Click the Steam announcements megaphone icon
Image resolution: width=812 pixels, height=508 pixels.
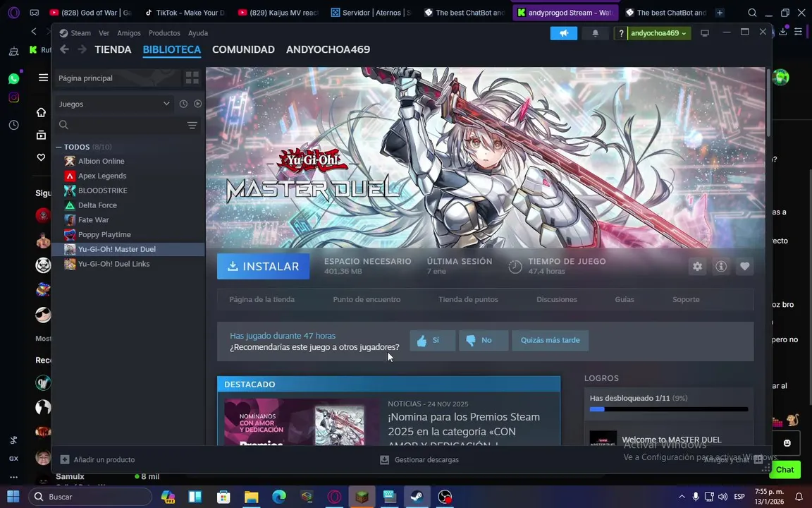tap(563, 32)
